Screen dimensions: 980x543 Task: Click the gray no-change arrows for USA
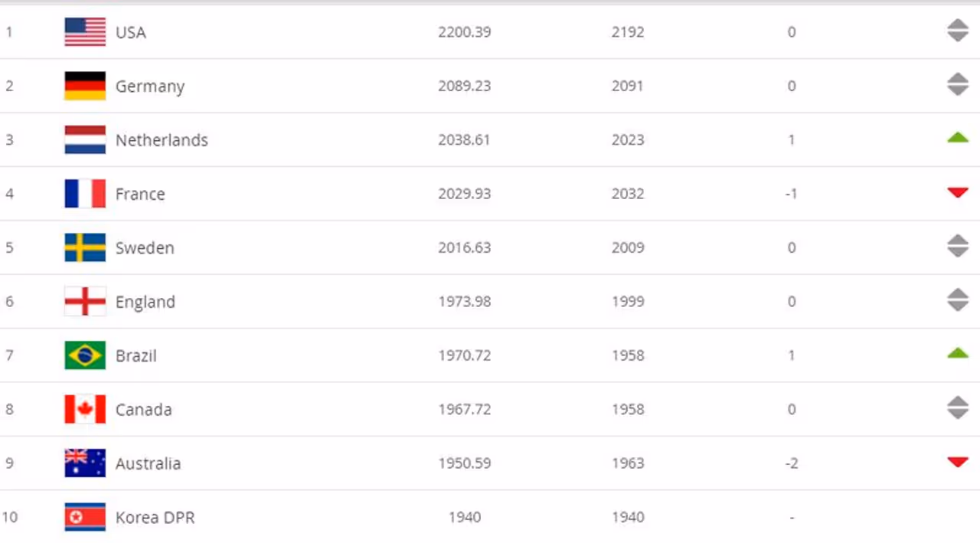coord(958,31)
